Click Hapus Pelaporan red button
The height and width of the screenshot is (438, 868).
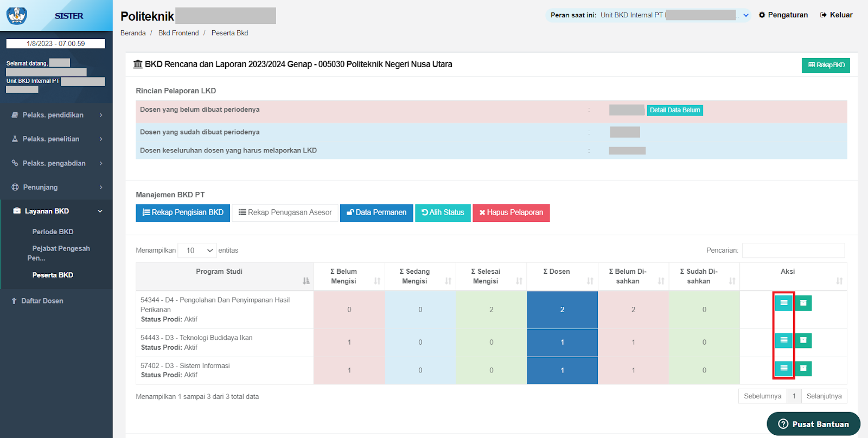[511, 212]
